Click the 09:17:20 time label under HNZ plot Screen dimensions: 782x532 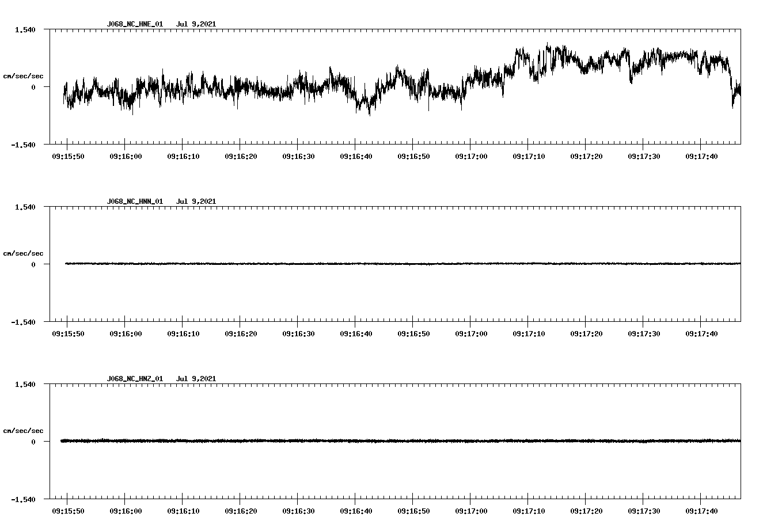coord(586,511)
